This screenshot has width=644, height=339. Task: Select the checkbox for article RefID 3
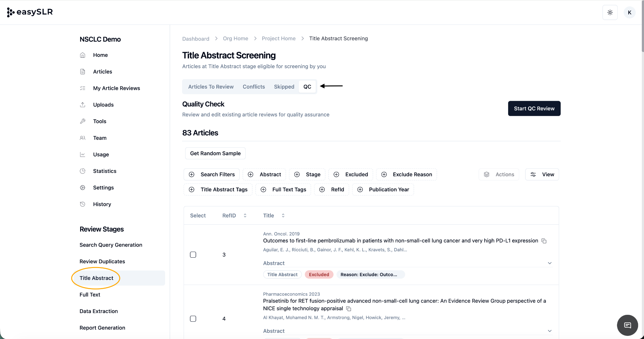(x=193, y=255)
